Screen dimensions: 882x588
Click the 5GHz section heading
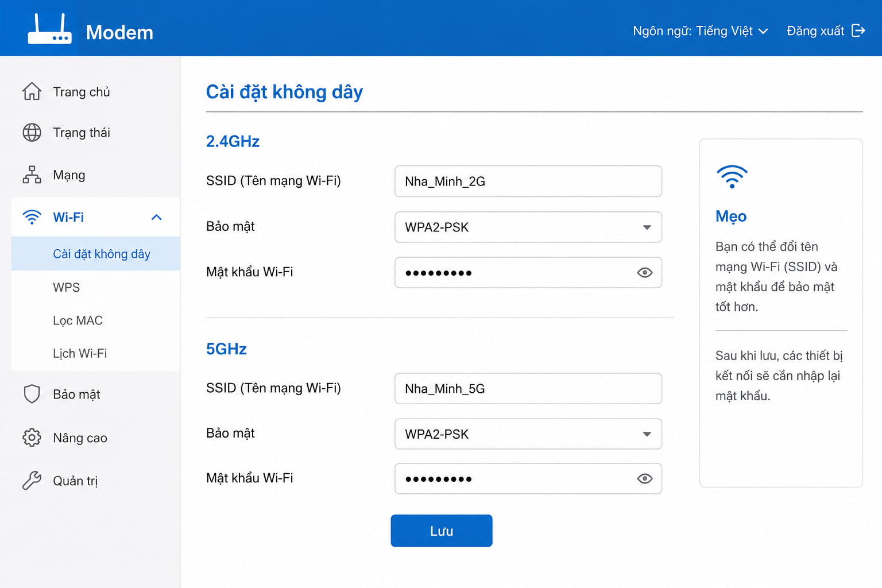(226, 349)
